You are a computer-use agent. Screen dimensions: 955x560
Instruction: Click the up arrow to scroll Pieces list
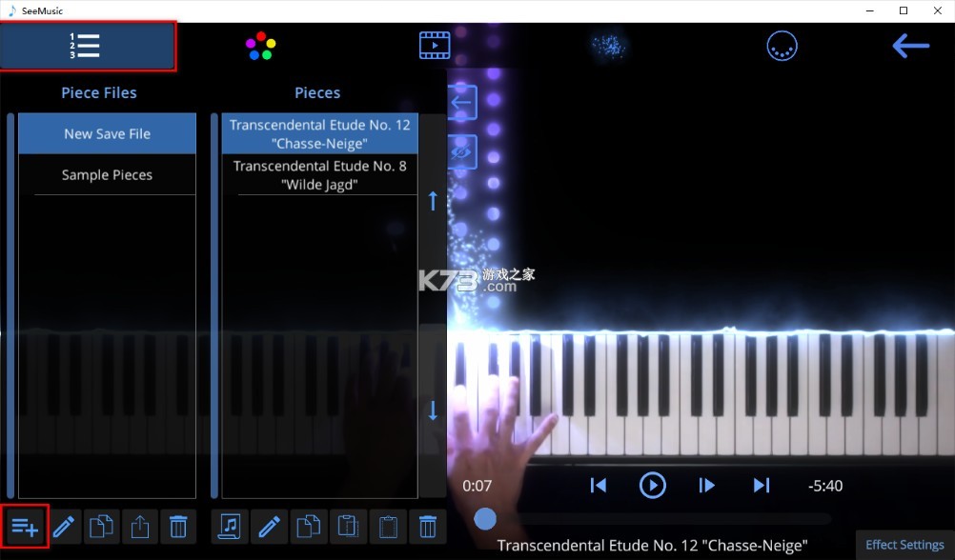433,200
